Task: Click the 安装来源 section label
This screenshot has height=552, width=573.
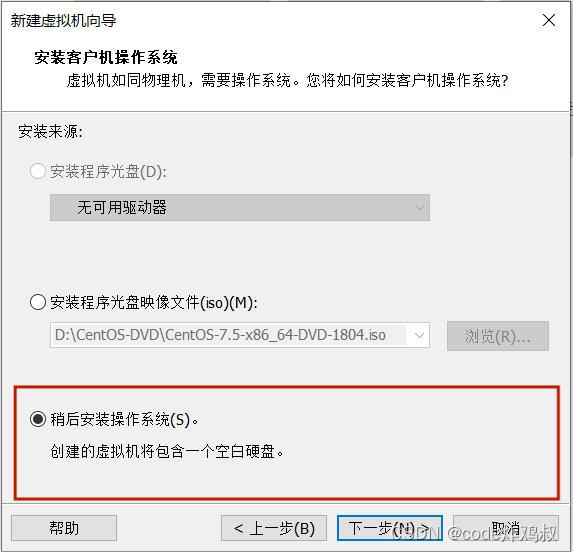Action: [x=51, y=132]
